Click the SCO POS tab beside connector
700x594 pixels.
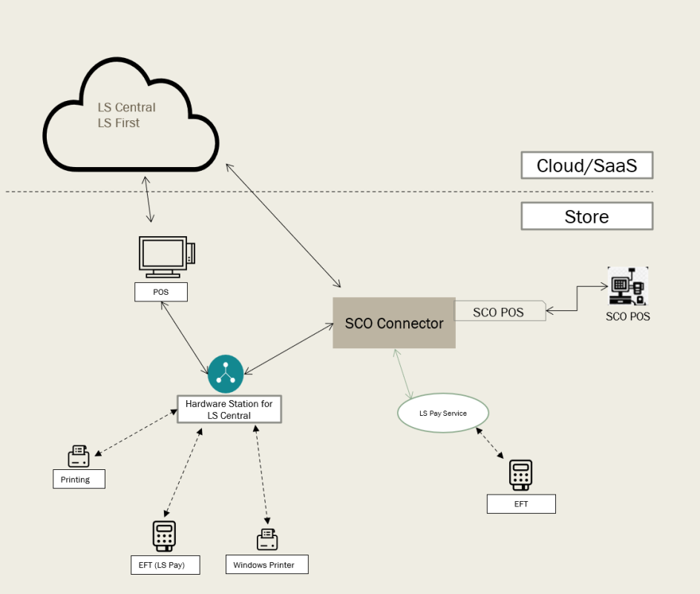[500, 312]
